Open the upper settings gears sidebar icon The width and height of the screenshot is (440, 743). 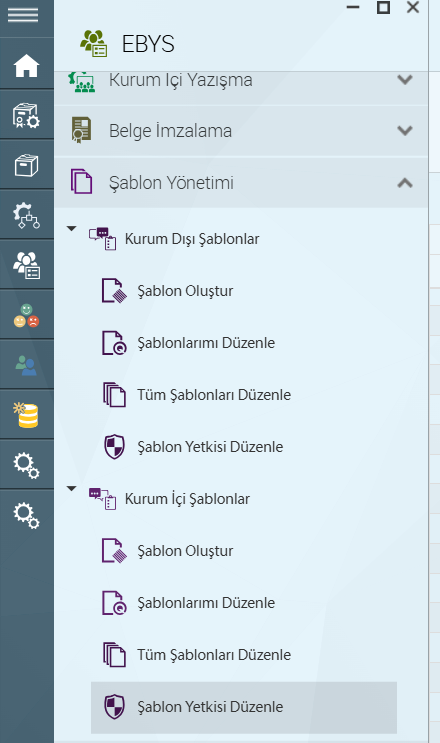(27, 465)
